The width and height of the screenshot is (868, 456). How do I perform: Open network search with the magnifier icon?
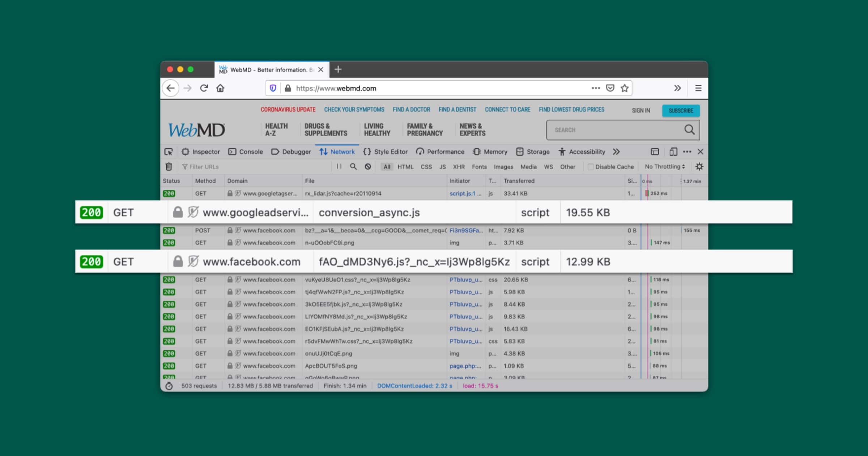tap(353, 166)
